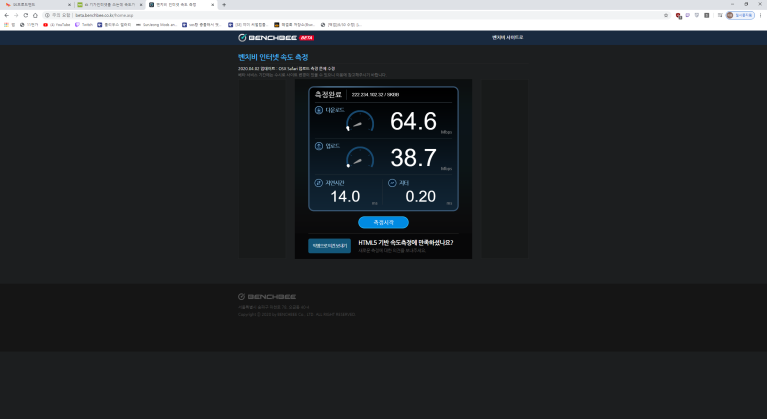This screenshot has width=767, height=419.
Task: Open the 벤치비 사이트로 link
Action: click(507, 36)
